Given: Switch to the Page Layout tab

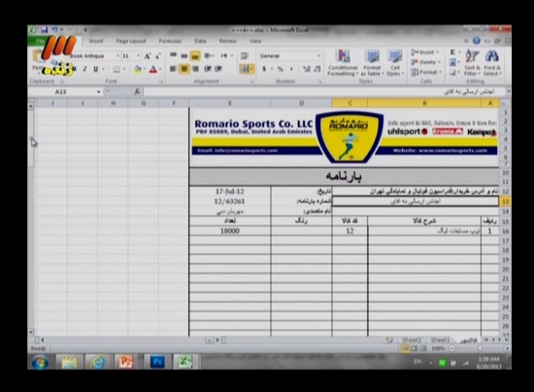Looking at the screenshot, I should click(131, 41).
